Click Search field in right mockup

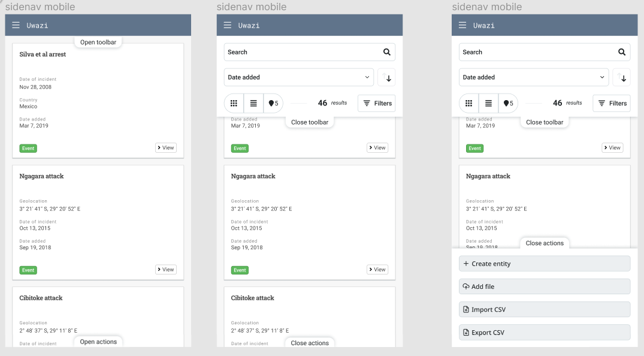pos(545,52)
